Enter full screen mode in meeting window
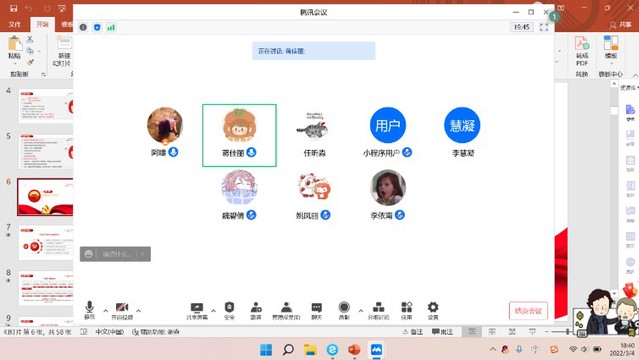The image size is (639, 360). click(x=544, y=27)
